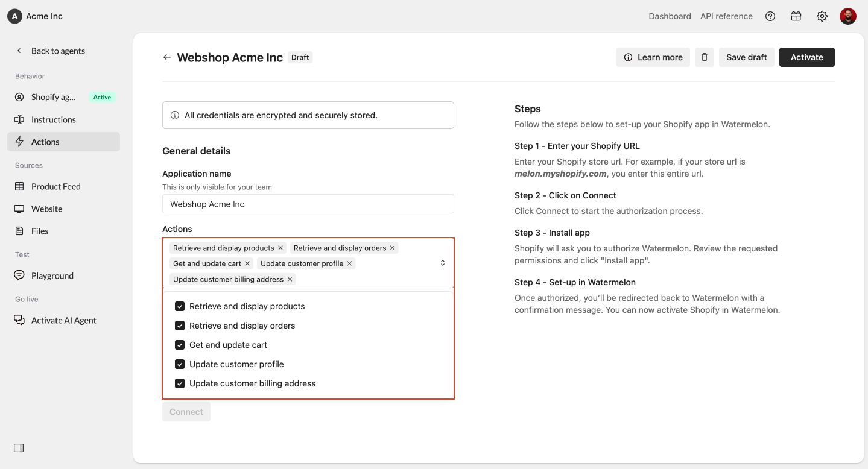This screenshot has width=868, height=469.
Task: Click the Instructions sidebar icon
Action: click(x=19, y=119)
